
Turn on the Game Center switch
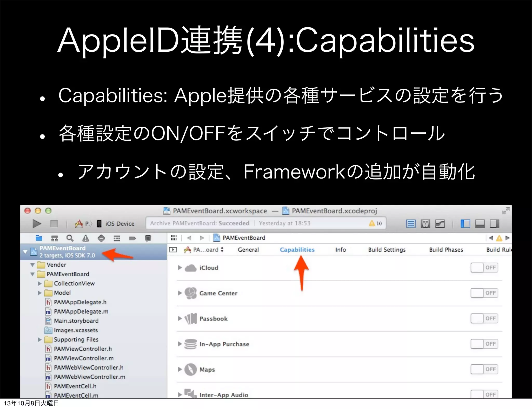[484, 293]
